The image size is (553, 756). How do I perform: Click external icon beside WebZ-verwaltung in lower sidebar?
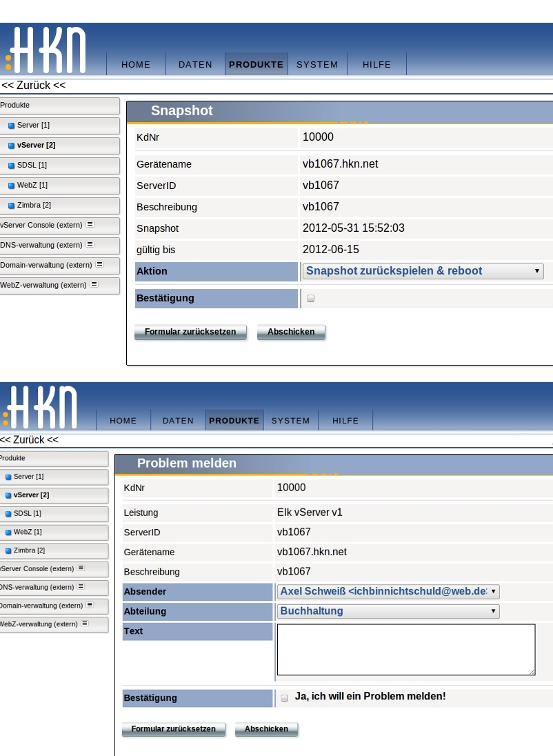pos(85,624)
